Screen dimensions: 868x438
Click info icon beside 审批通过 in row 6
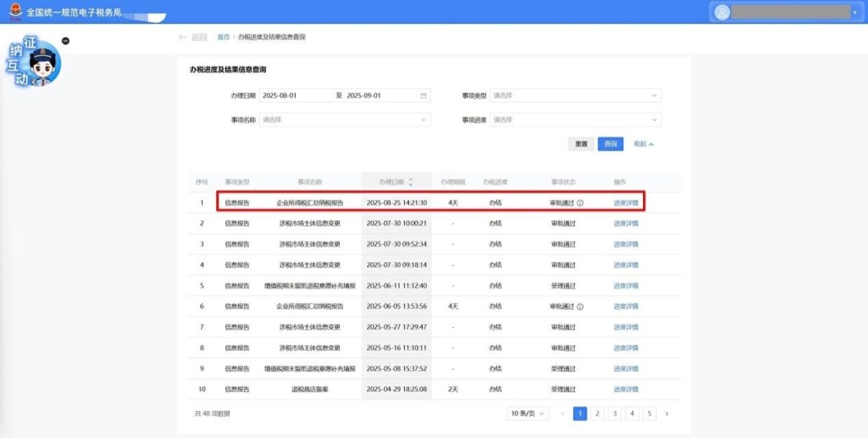(580, 306)
